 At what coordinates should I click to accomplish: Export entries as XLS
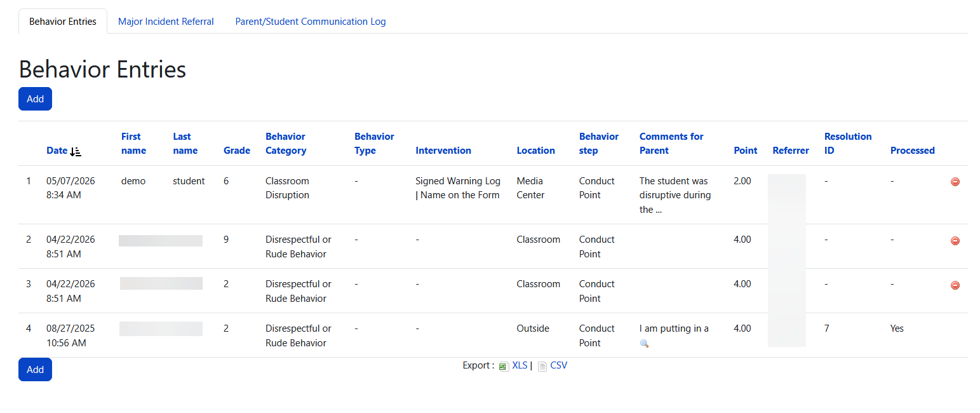click(520, 365)
